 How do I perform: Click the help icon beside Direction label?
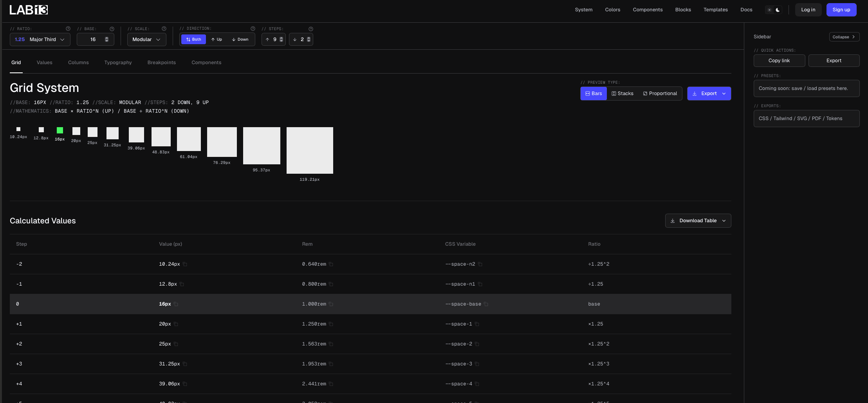pyautogui.click(x=253, y=29)
